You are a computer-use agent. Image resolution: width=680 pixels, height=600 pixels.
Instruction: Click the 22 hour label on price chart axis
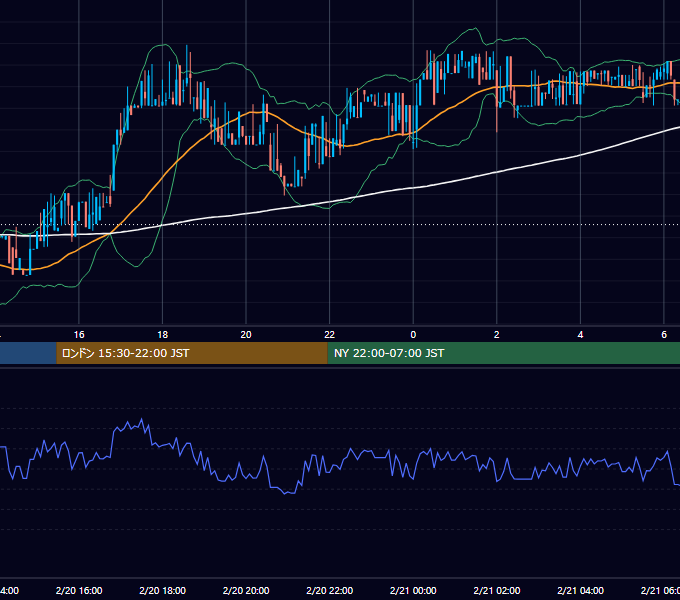pos(330,335)
